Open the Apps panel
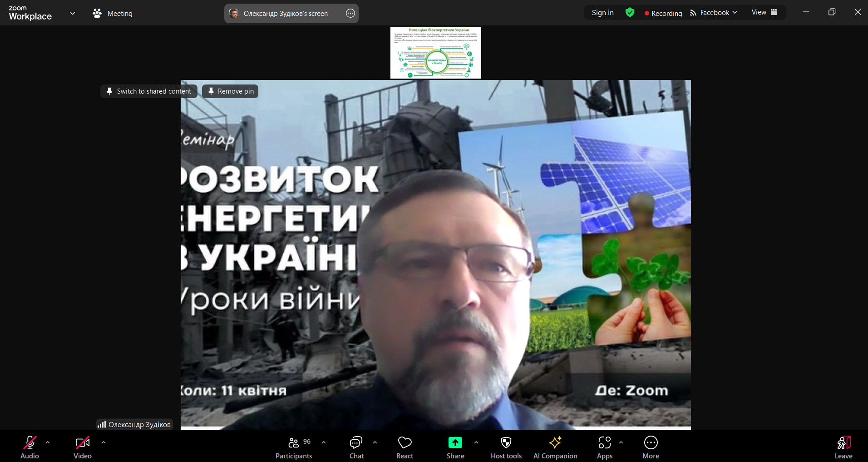 point(605,448)
